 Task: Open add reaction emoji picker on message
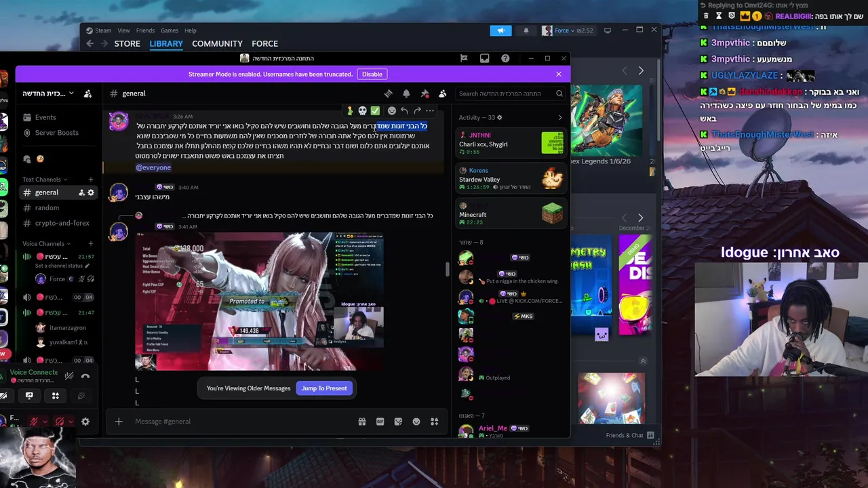tap(391, 110)
